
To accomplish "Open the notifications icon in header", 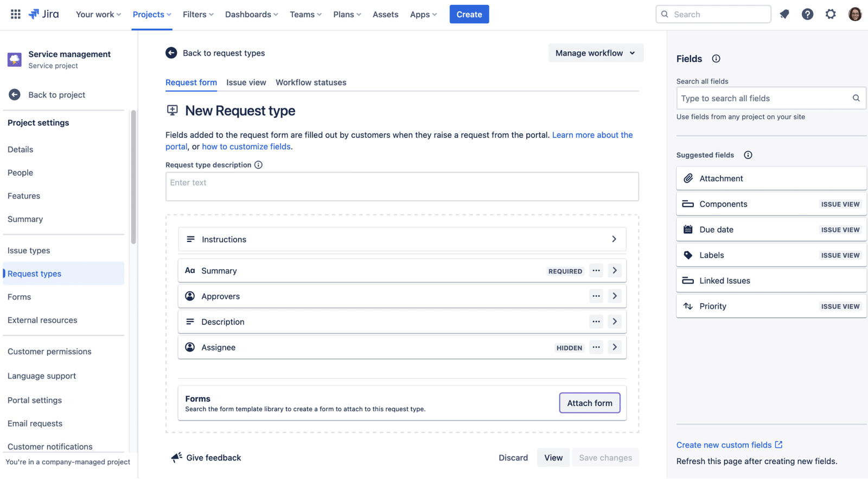I will tap(784, 14).
